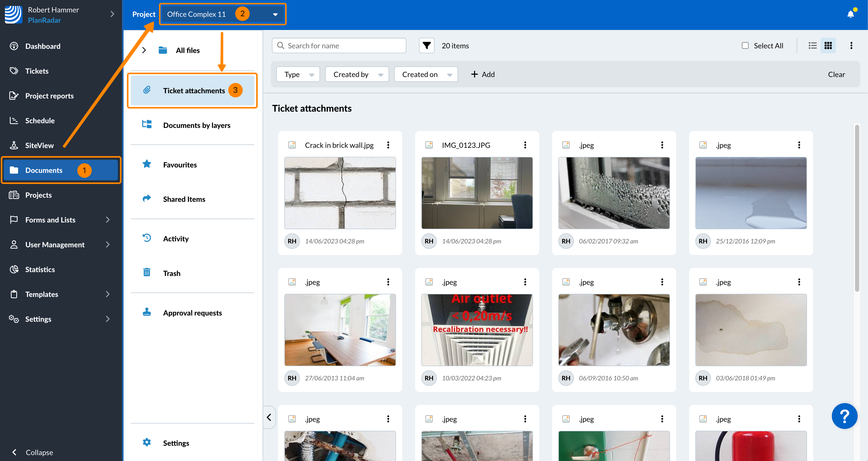Expand Templates submenu

pyautogui.click(x=108, y=294)
